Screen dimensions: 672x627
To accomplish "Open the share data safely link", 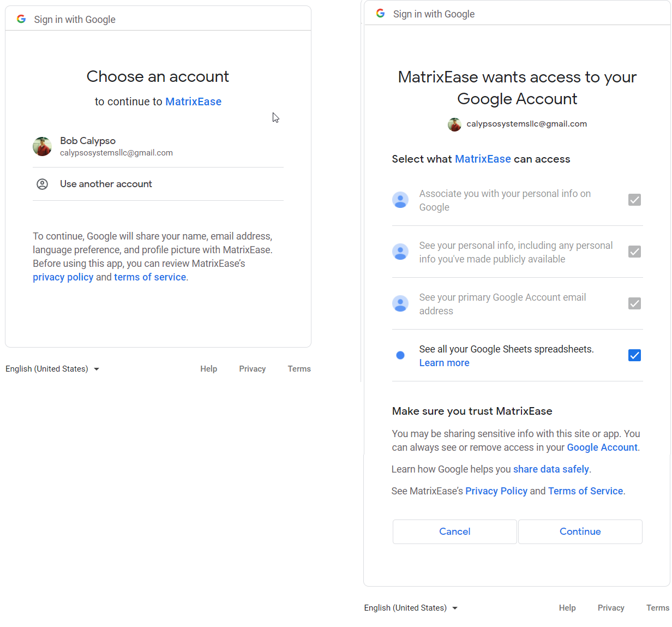I will coord(551,469).
